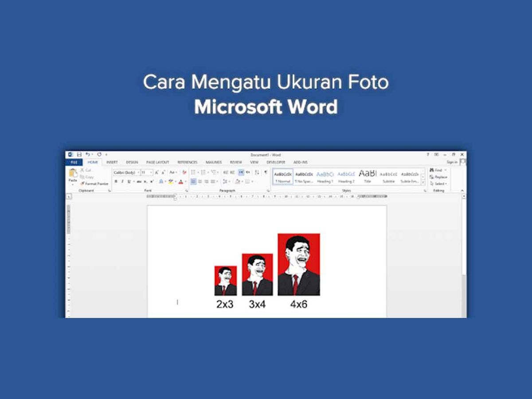532x399 pixels.
Task: Open the Calibri (Body) font name dropdown
Action: [126, 172]
